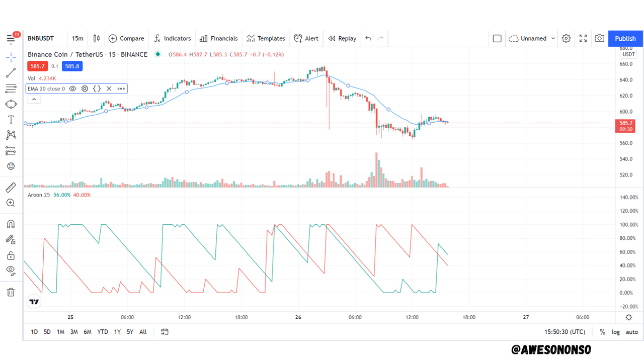Viewport: 644px width, 362px height.
Task: Open EMA 20 source code braces
Action: coord(97,88)
